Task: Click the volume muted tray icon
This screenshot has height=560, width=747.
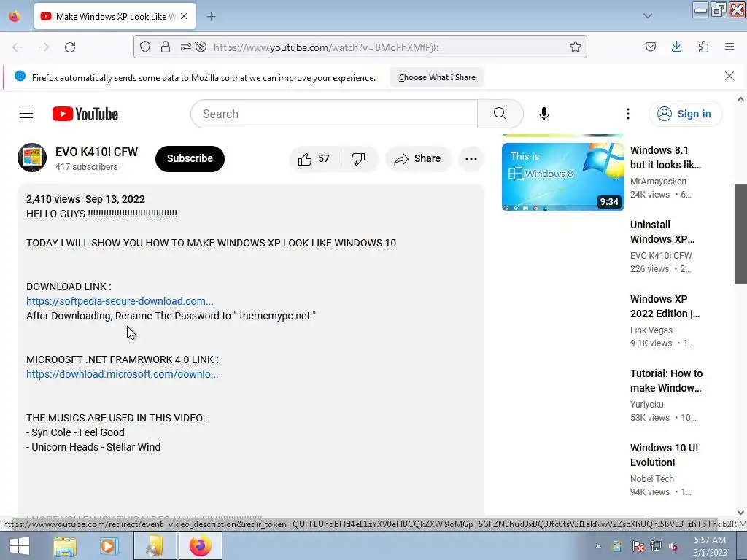Action: click(673, 546)
